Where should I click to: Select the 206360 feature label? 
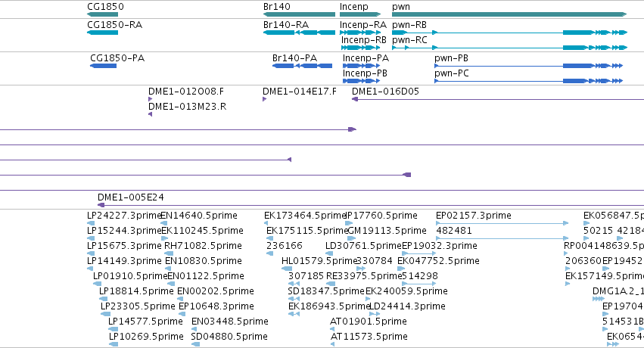(x=583, y=261)
